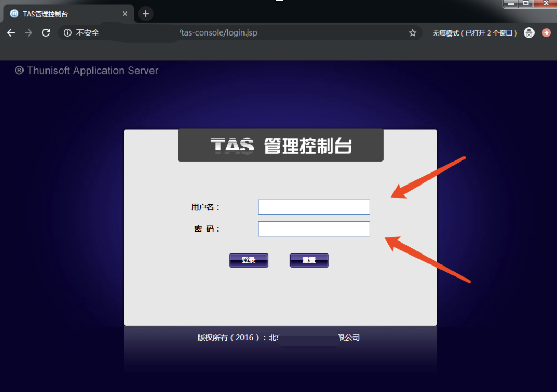
Task: Bookmark this page with the star icon
Action: click(x=413, y=33)
